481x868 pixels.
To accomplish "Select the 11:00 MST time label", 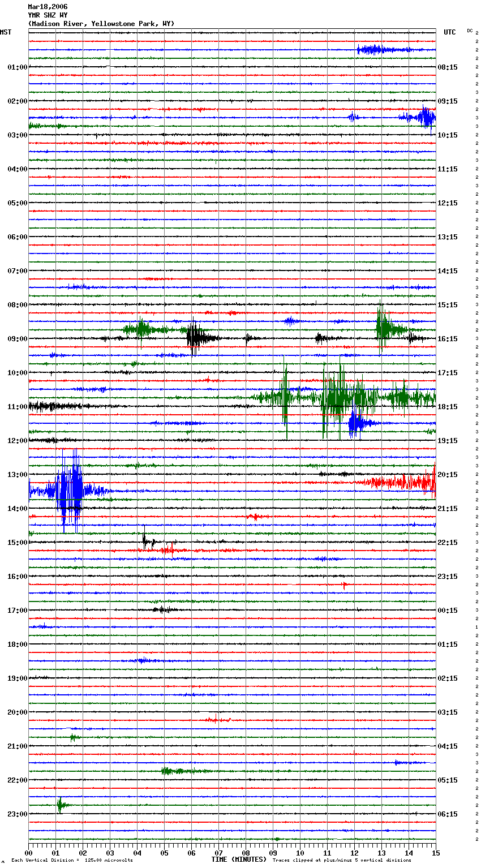I will [x=18, y=407].
